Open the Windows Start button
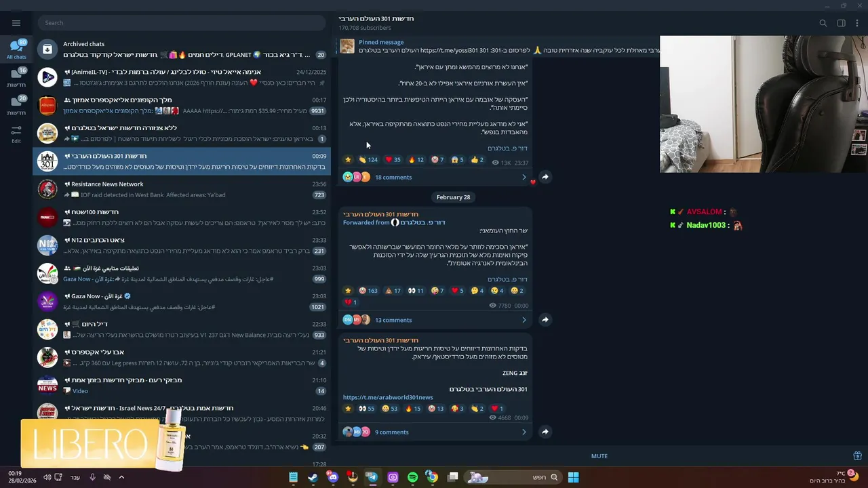This screenshot has height=488, width=868. coord(573,477)
